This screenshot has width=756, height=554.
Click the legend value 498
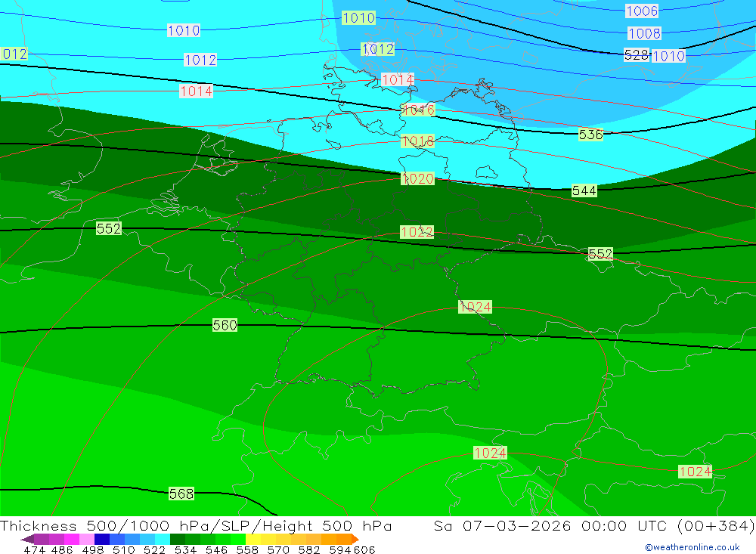pyautogui.click(x=92, y=549)
